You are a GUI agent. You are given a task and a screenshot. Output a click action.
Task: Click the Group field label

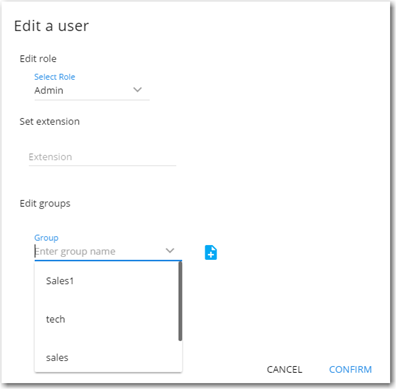coord(46,238)
